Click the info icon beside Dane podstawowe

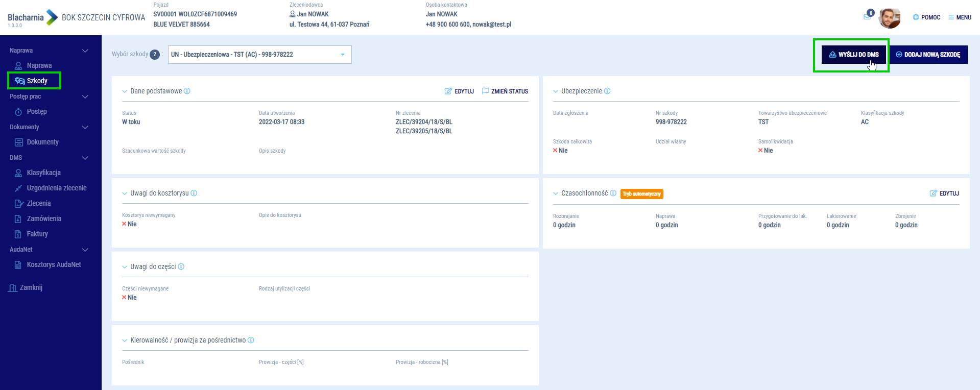pyautogui.click(x=187, y=91)
